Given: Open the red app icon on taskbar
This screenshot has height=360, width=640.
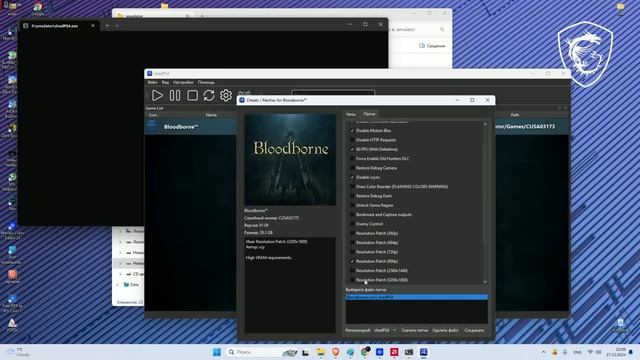Looking at the screenshot, I should click(x=394, y=352).
